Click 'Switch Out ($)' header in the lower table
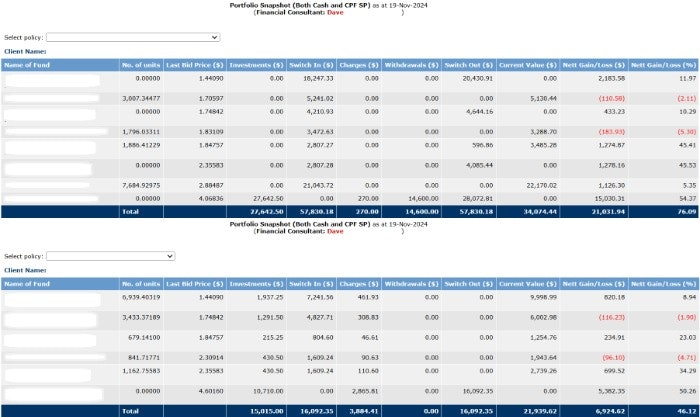700x417 pixels. (x=468, y=284)
